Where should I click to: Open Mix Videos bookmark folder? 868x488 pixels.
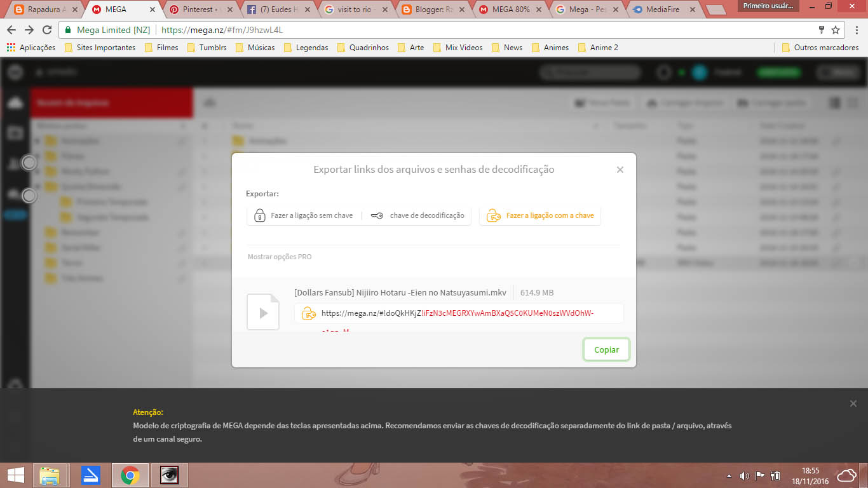tap(458, 48)
